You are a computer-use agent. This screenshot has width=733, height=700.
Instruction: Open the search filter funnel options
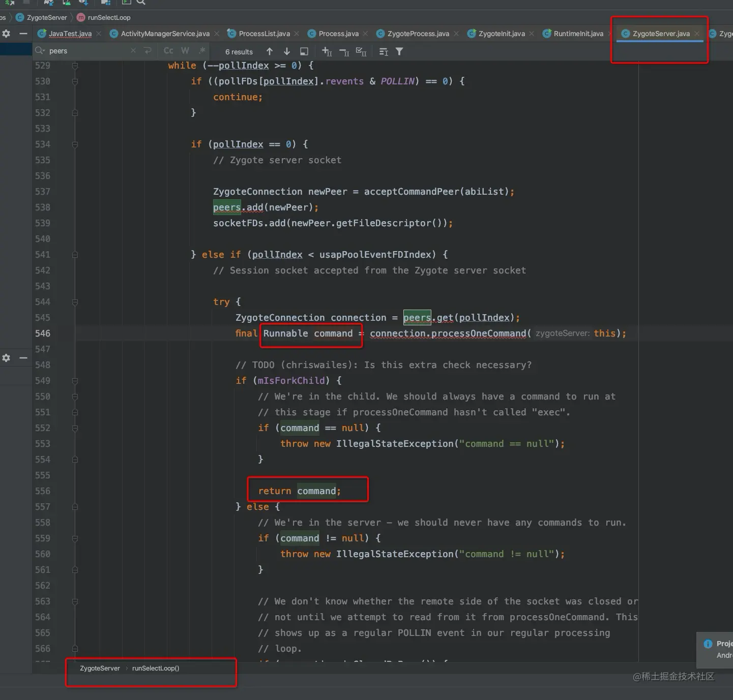pos(399,51)
